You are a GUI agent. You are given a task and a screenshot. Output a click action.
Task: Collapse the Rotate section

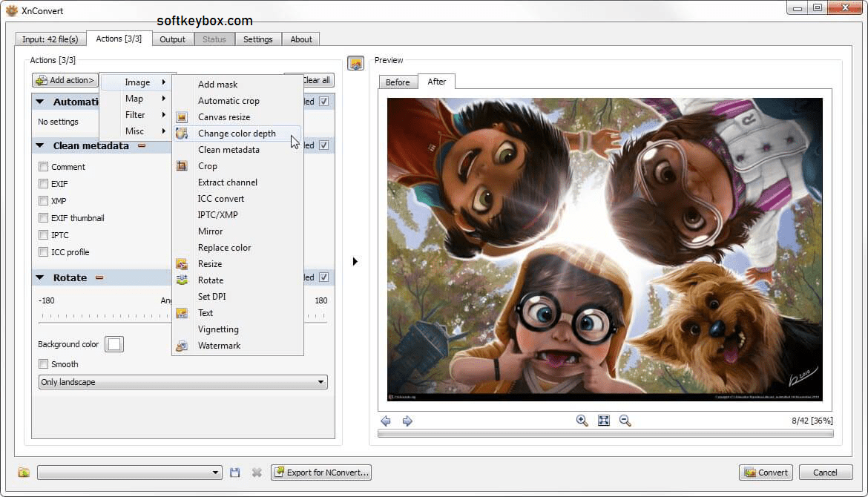[x=40, y=277]
